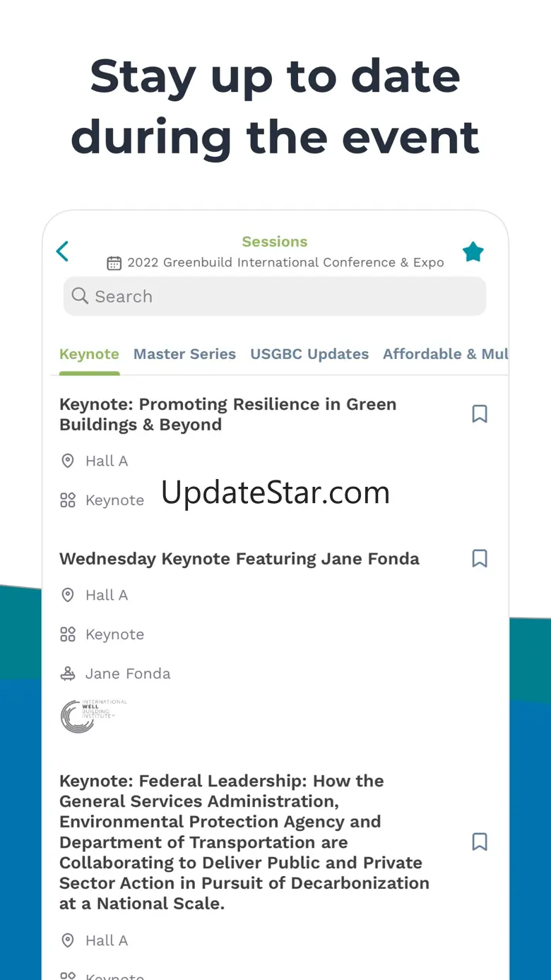The image size is (551, 980).
Task: Click category grid icon under Jane Fonda session
Action: click(x=68, y=635)
